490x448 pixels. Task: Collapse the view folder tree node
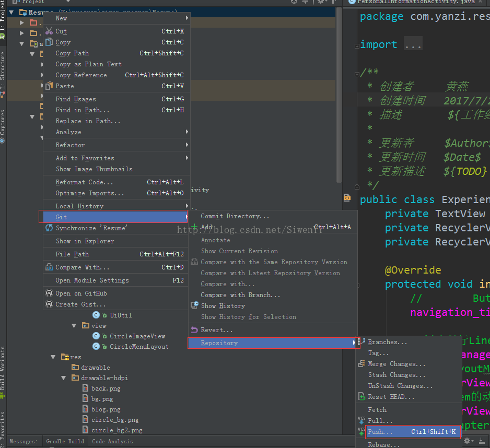pyautogui.click(x=74, y=325)
